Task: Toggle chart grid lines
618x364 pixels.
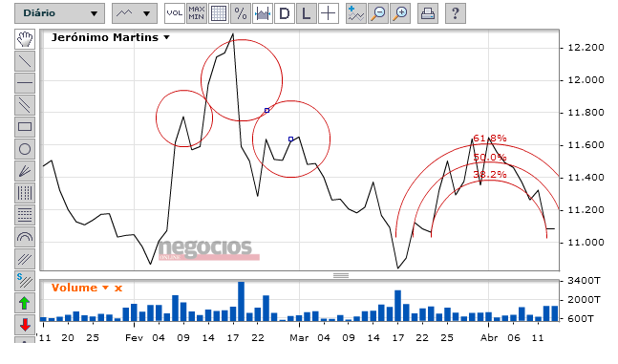Action: click(219, 13)
